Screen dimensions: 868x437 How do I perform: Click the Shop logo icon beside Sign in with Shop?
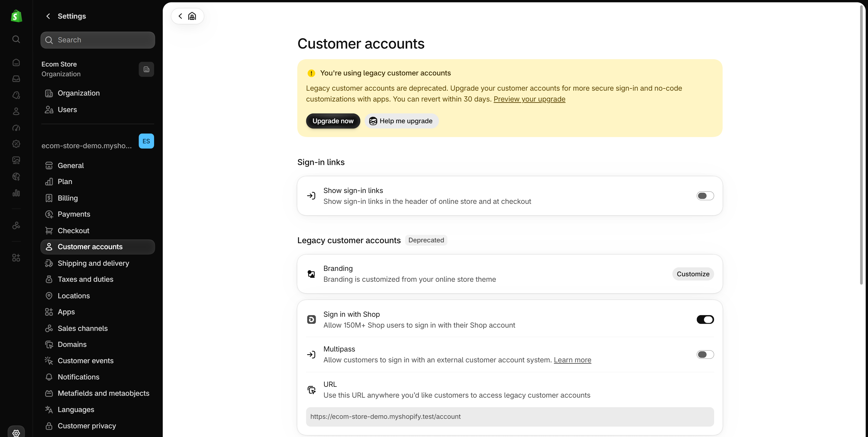click(x=311, y=319)
